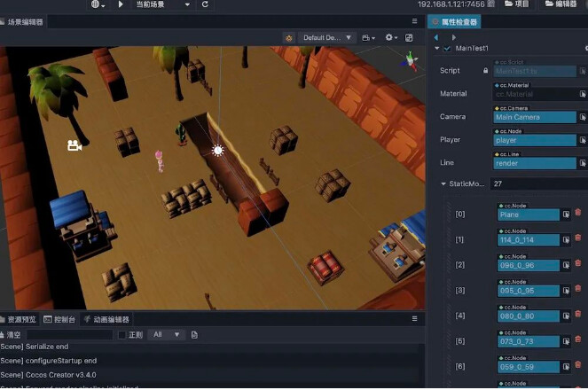Open the All log level dropdown
The width and height of the screenshot is (588, 390).
(166, 334)
